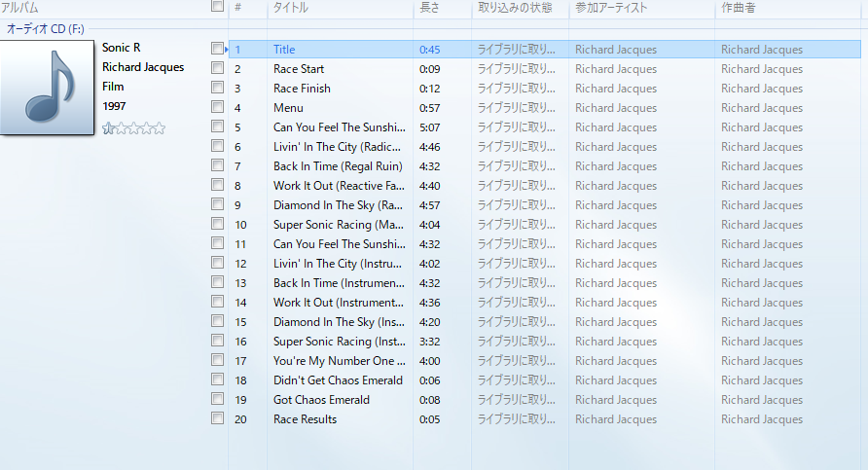Check the box for track 3 Race Finish

[218, 88]
